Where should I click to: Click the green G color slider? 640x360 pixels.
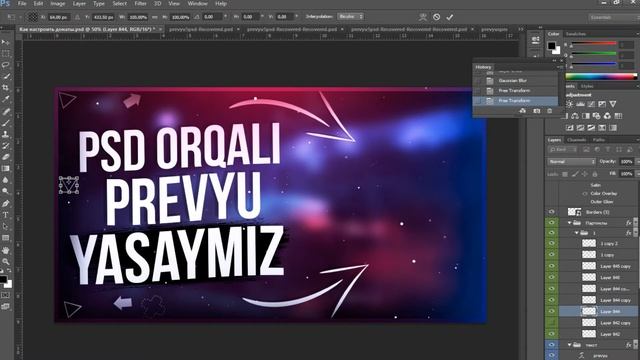[x=594, y=53]
